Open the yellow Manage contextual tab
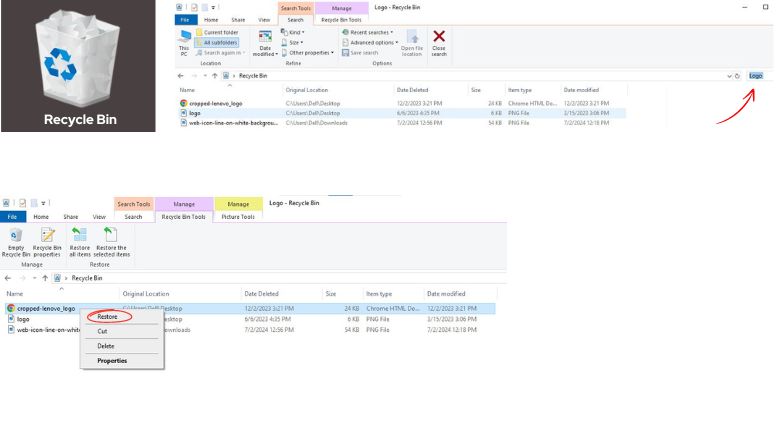Viewport: 780px width, 440px height. (238, 204)
